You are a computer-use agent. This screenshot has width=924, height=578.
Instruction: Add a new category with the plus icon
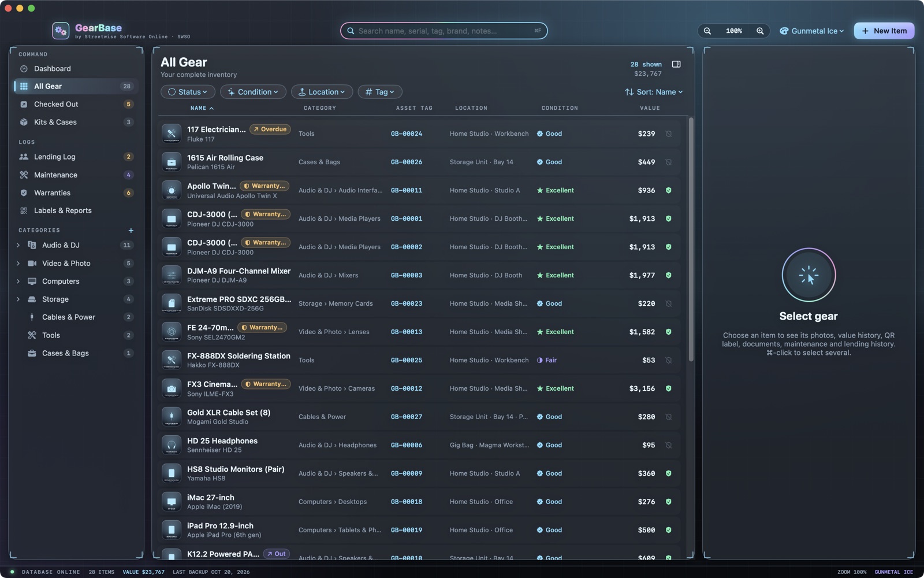pos(131,231)
